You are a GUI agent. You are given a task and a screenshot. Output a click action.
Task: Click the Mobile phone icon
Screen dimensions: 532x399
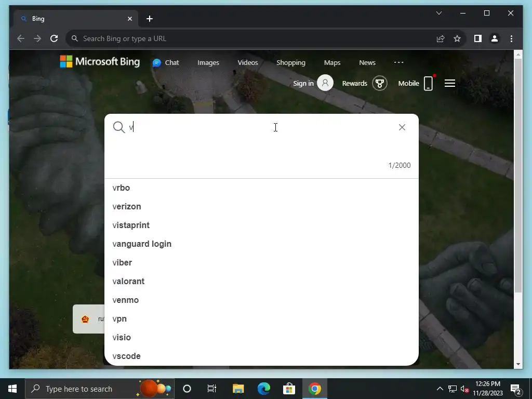(x=429, y=83)
